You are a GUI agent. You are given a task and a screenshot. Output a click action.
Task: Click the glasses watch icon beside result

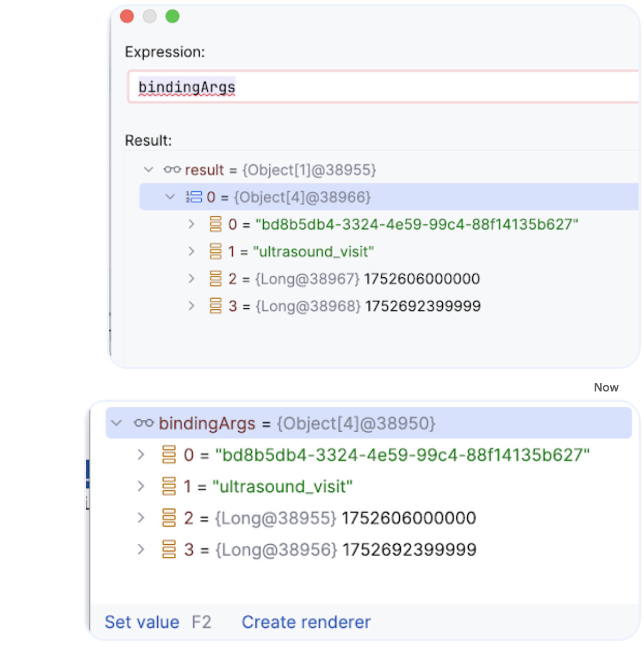tap(172, 170)
